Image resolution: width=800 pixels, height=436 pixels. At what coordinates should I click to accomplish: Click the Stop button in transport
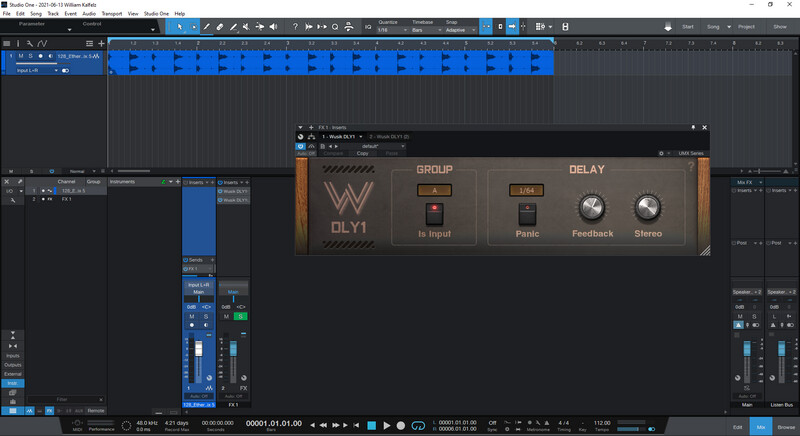pyautogui.click(x=371, y=425)
